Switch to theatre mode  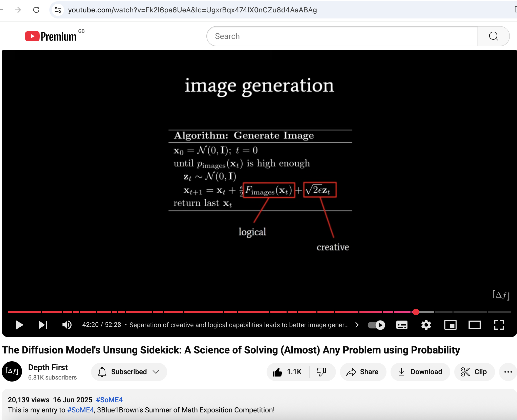point(475,325)
